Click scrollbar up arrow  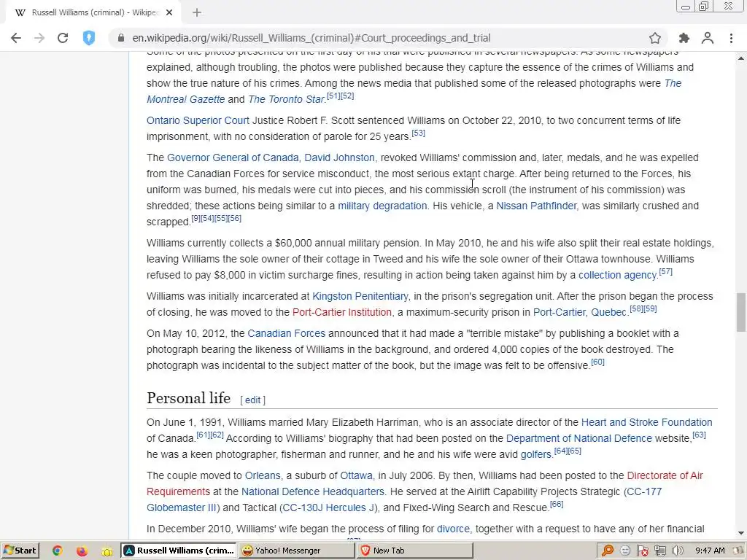pyautogui.click(x=741, y=58)
